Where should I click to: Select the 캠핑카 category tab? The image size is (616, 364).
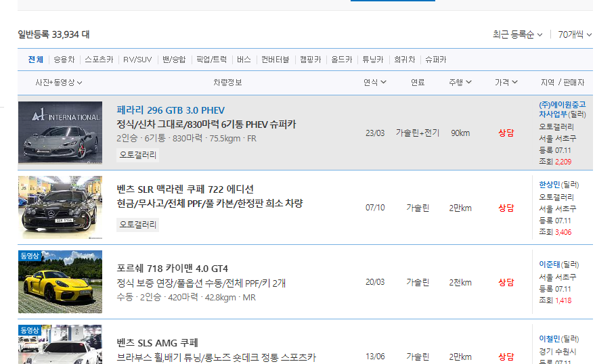(x=310, y=60)
